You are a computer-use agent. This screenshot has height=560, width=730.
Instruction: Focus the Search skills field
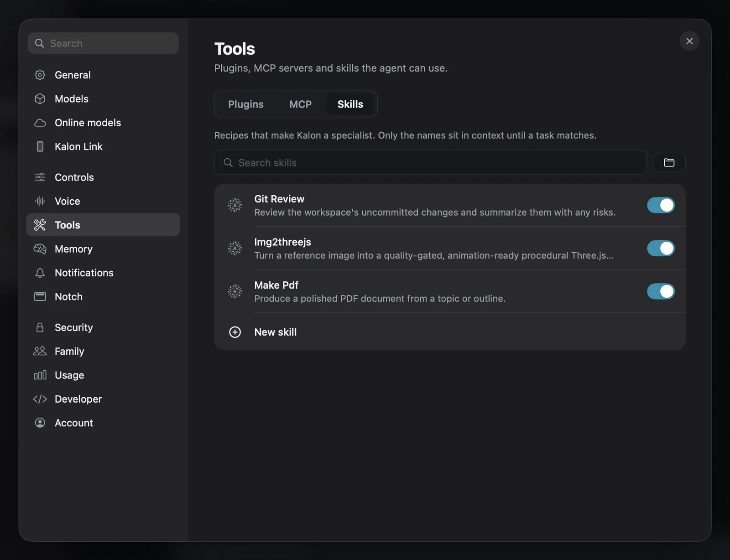tap(430, 162)
